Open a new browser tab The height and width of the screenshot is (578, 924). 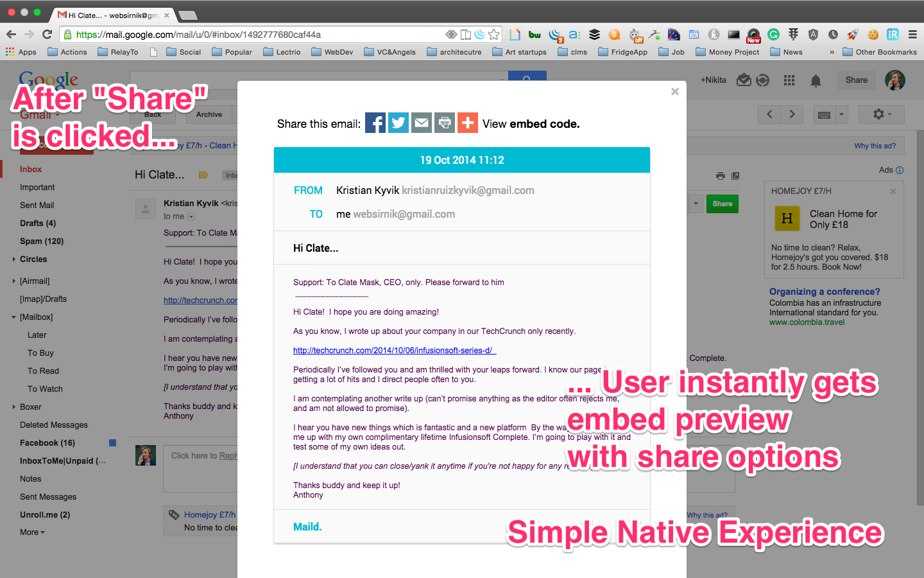point(187,15)
